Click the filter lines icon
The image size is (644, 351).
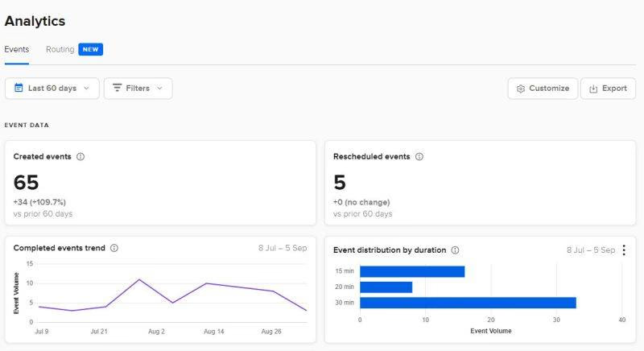[x=117, y=88]
